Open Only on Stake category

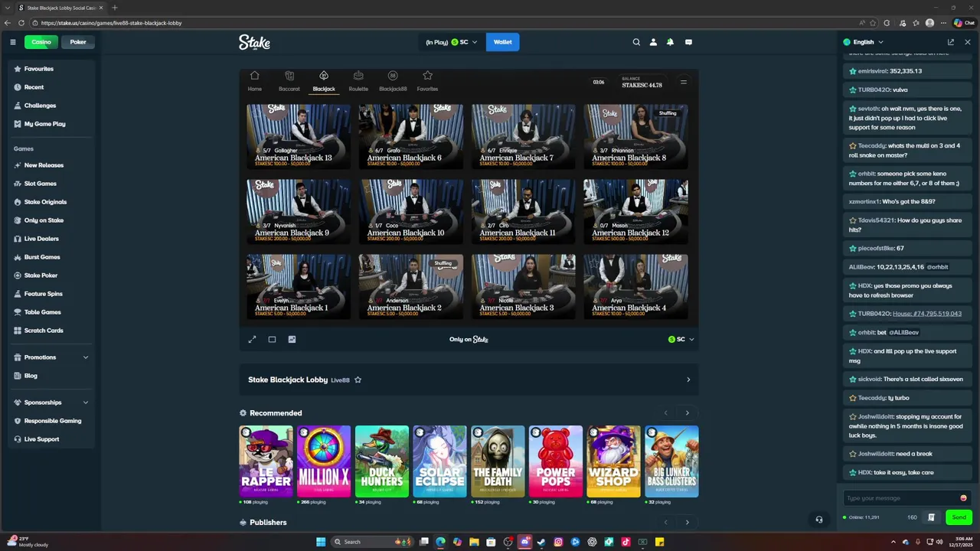click(x=52, y=220)
